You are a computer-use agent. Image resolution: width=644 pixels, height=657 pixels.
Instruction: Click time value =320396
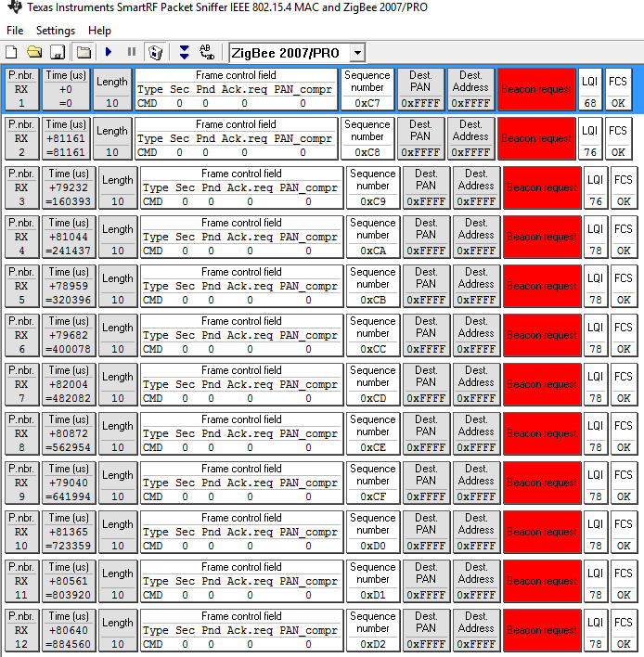click(69, 300)
